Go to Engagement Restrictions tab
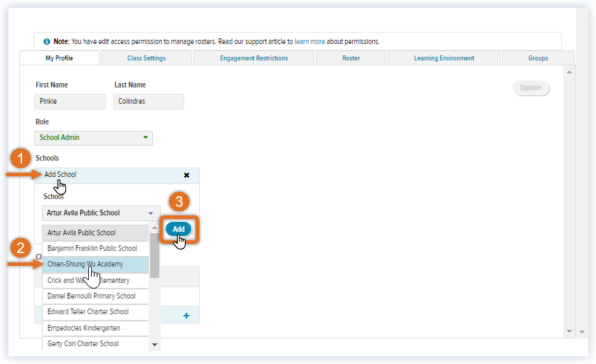The width and height of the screenshot is (596, 364). [x=254, y=58]
